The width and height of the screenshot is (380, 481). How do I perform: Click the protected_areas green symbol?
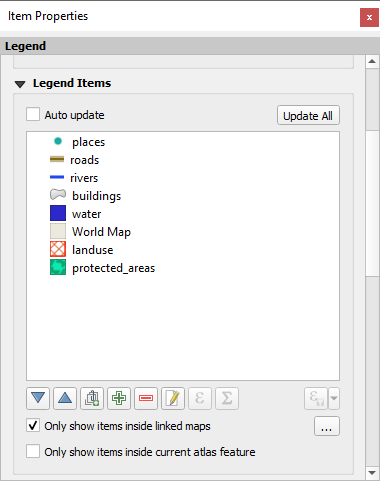[58, 267]
